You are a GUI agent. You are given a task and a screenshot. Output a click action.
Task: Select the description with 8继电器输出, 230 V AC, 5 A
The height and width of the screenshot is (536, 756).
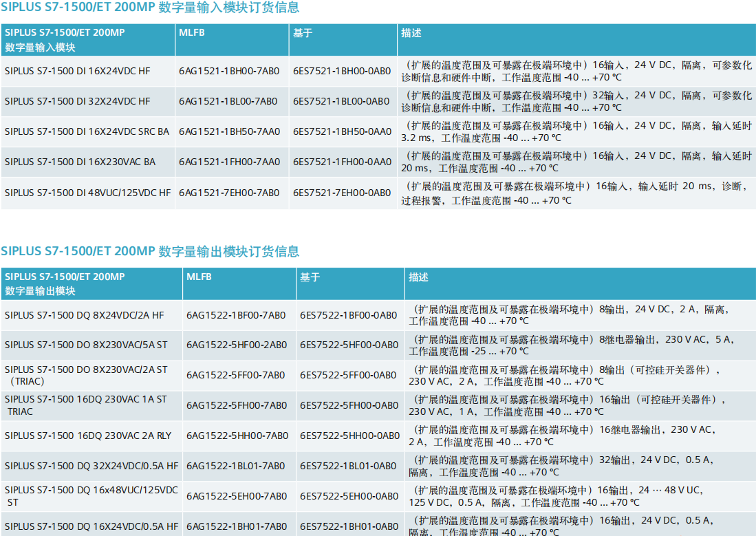pos(572,345)
